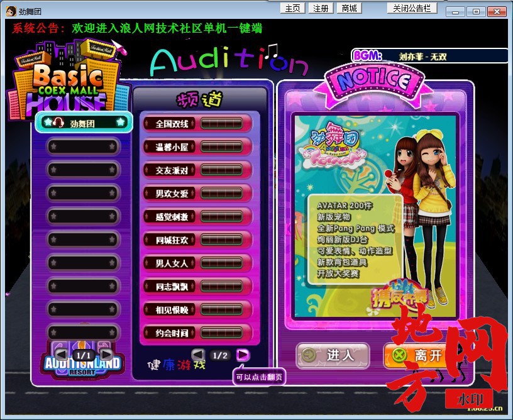Click the 进入 enter button
The height and width of the screenshot is (420, 513).
pyautogui.click(x=333, y=355)
